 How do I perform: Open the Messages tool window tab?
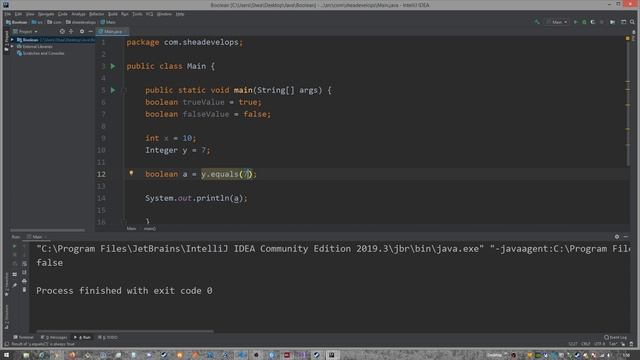point(54,338)
